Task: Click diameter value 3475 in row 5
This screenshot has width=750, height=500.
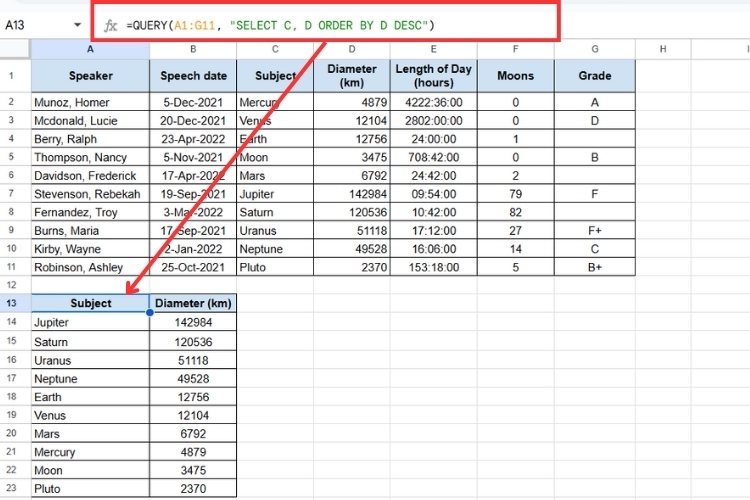Action: tap(352, 157)
